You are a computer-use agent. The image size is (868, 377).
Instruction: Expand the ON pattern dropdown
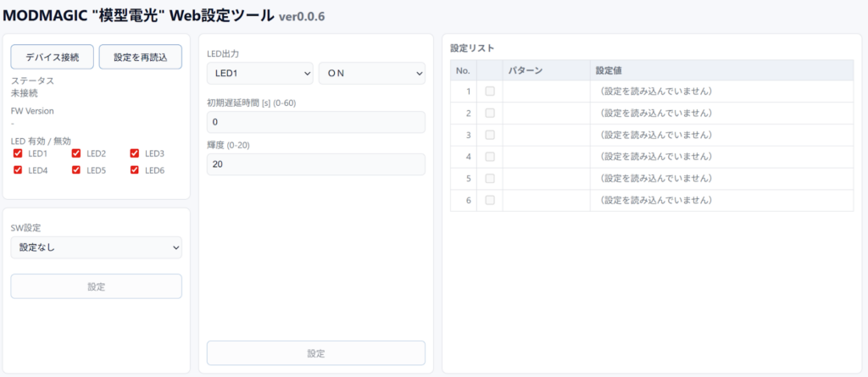coord(371,74)
